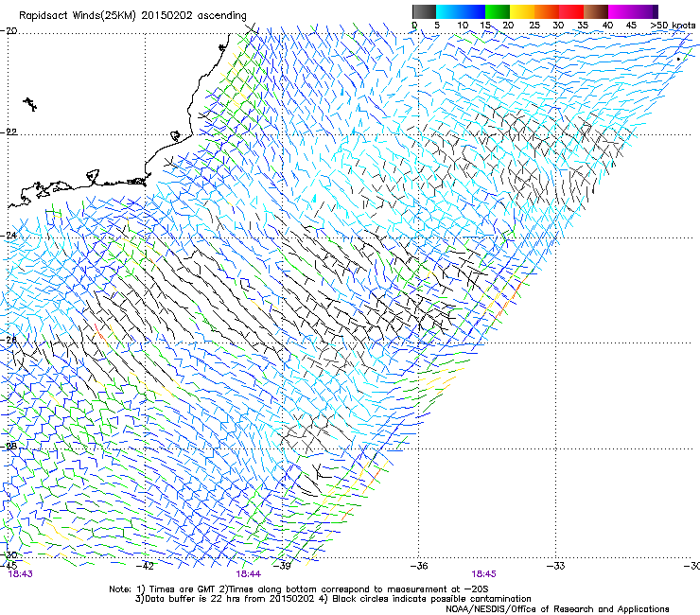Click the green 15-20 knots legend segment
The height and width of the screenshot is (615, 700).
tap(498, 11)
